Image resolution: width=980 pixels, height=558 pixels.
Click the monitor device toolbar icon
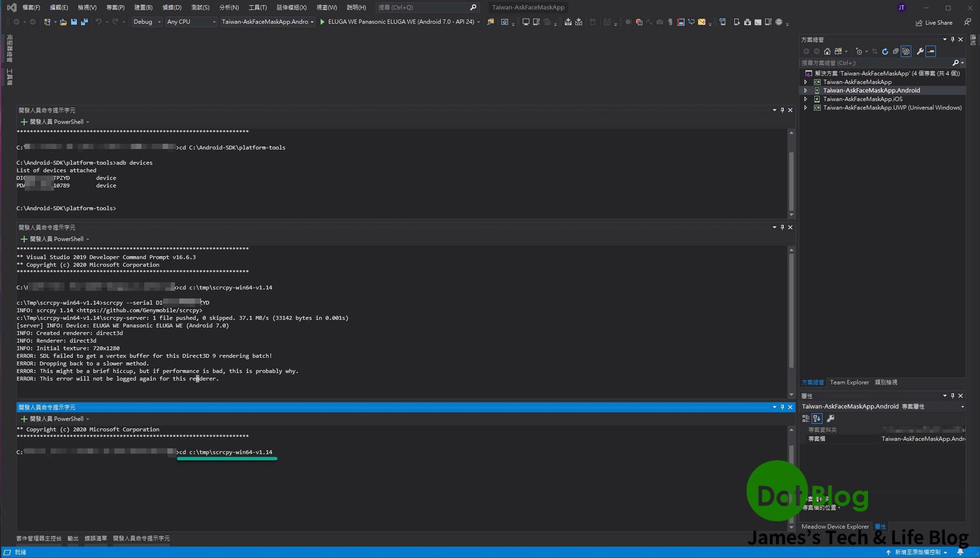click(525, 22)
